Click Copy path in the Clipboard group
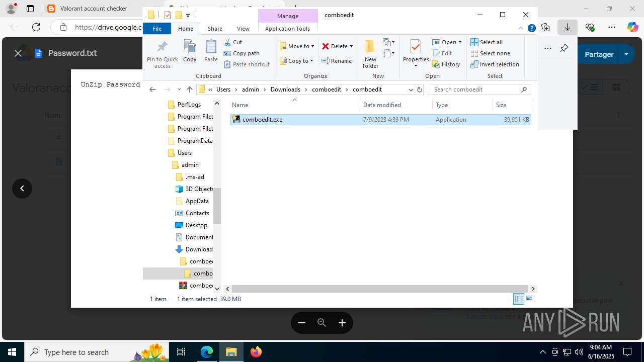 (242, 53)
